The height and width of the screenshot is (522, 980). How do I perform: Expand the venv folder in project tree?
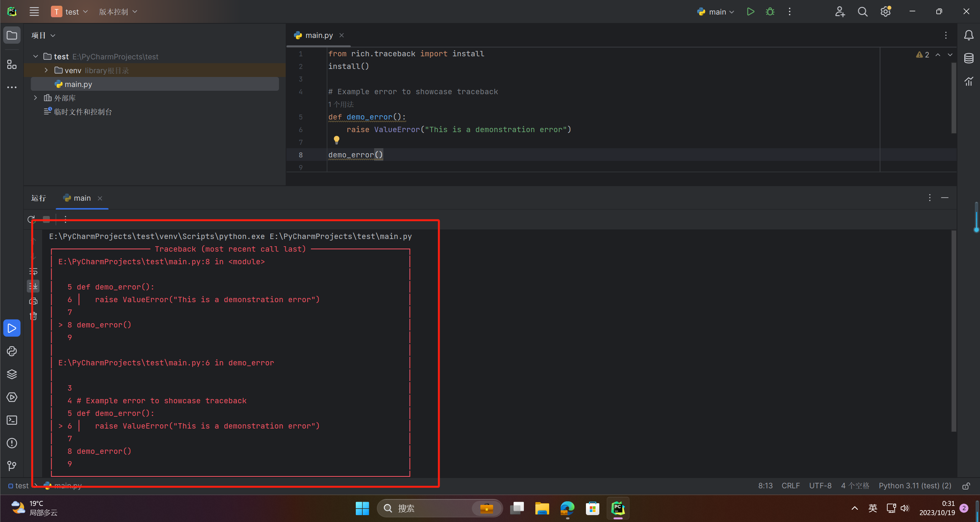[46, 70]
